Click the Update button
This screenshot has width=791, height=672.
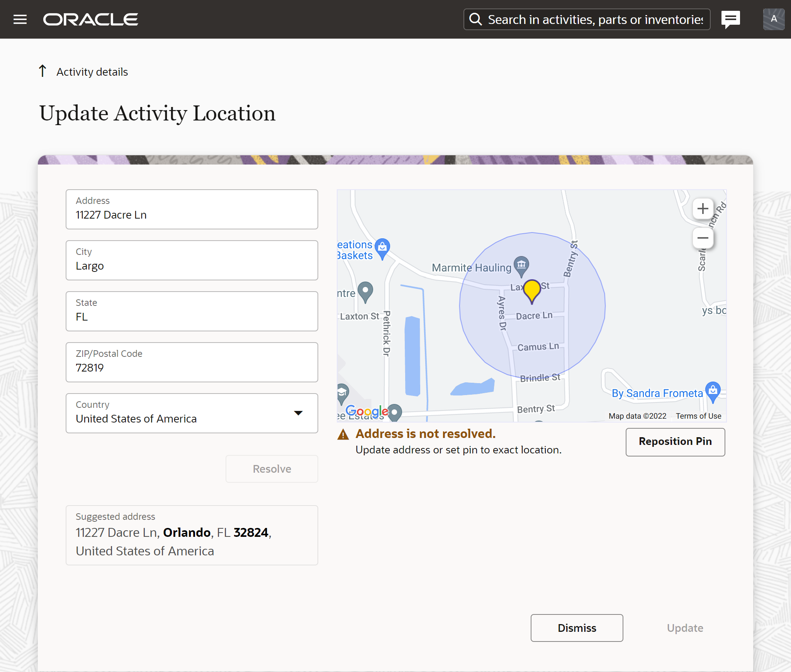684,628
